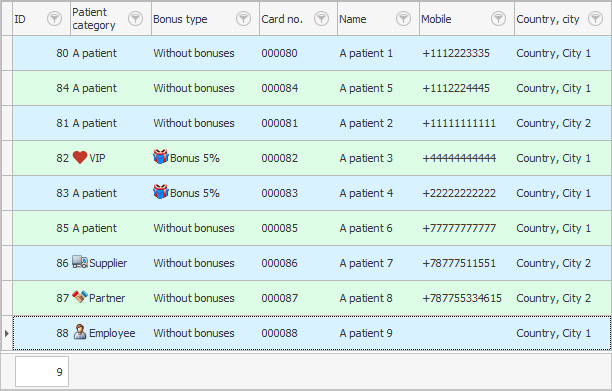
Task: Select card number 000088
Action: click(279, 333)
